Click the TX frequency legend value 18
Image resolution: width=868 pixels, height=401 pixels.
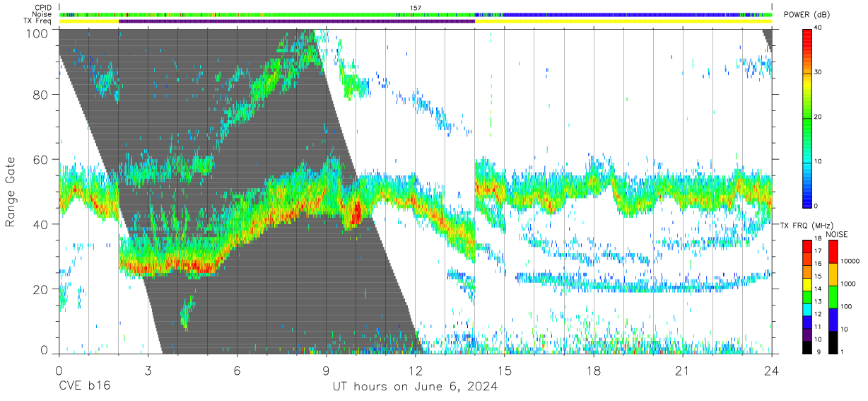pos(817,239)
